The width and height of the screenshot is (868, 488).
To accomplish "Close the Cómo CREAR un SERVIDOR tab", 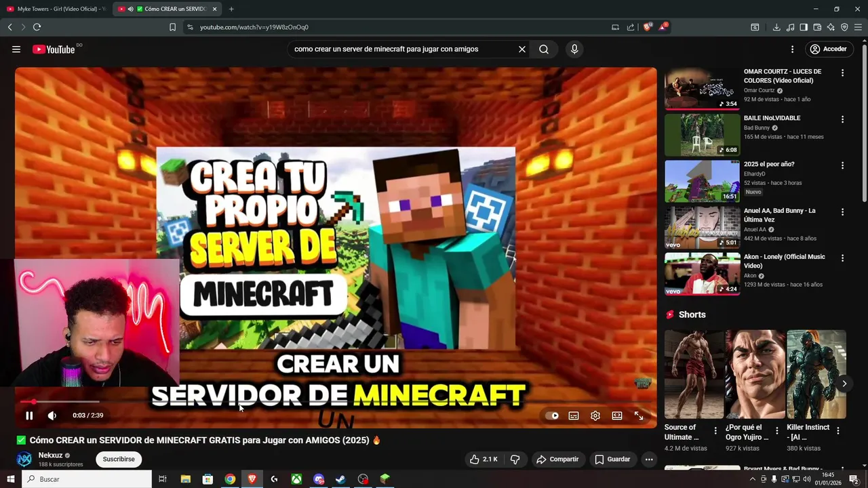I will (215, 9).
